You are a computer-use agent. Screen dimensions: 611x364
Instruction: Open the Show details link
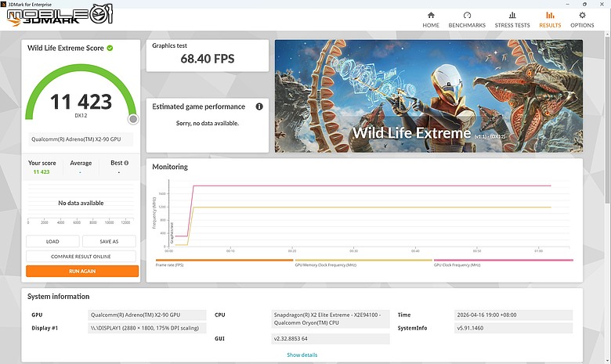pyautogui.click(x=302, y=355)
